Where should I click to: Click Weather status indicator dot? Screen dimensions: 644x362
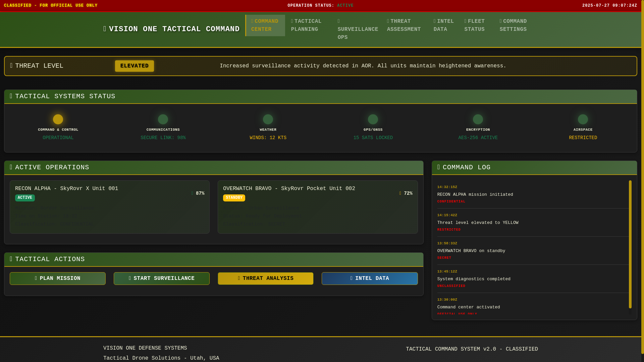[268, 119]
